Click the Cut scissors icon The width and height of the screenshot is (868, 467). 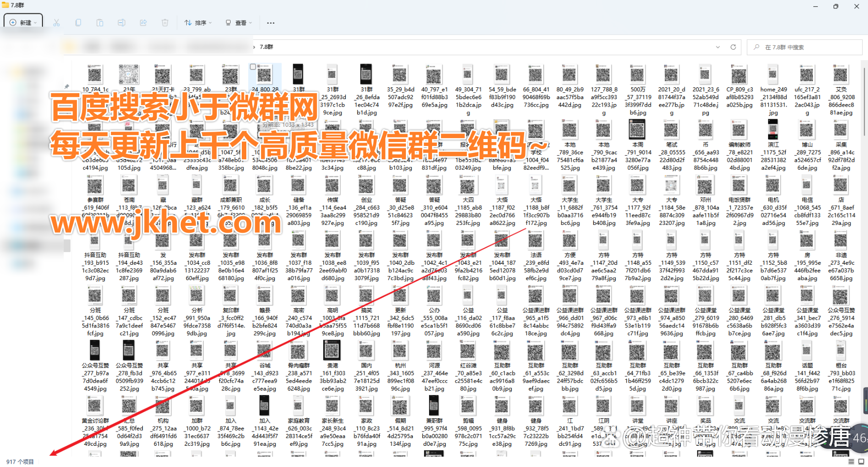[56, 23]
